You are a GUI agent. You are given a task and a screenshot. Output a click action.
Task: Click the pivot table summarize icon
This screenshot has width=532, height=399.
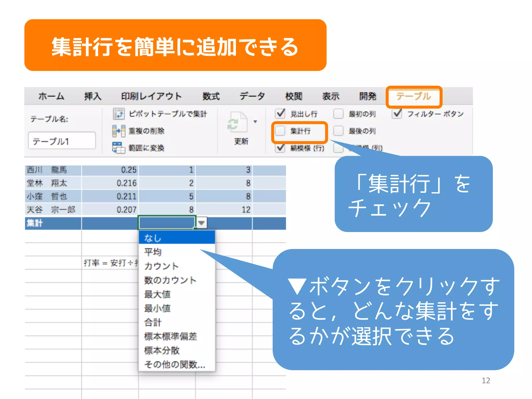point(119,114)
